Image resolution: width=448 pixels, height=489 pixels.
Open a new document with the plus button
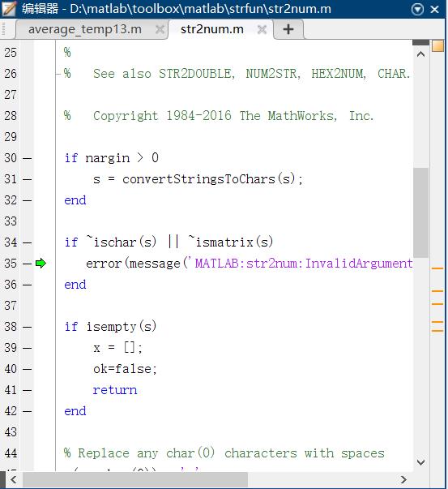click(288, 30)
